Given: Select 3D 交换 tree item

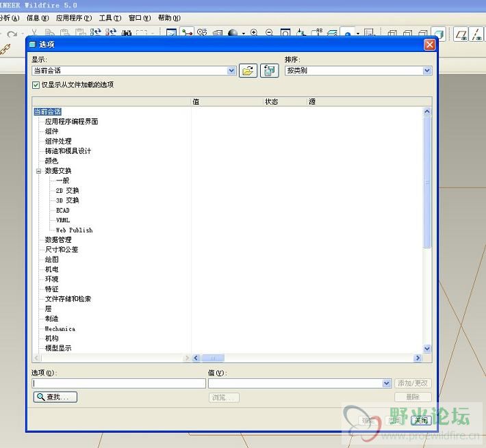Looking at the screenshot, I should click(x=67, y=200).
